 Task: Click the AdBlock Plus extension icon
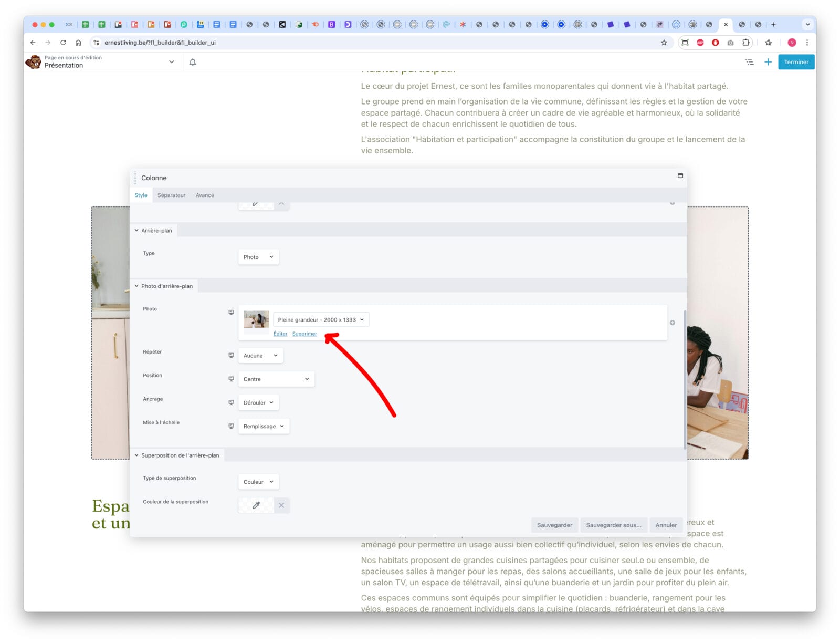[x=700, y=43]
